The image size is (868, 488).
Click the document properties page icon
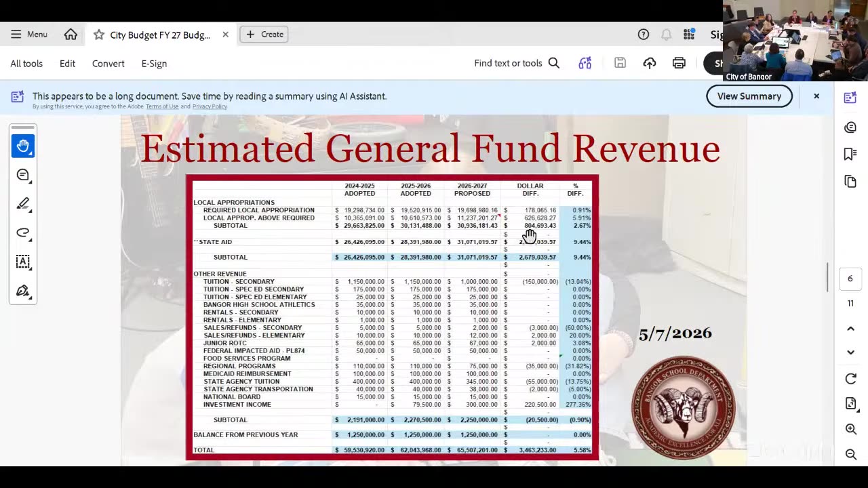point(850,404)
